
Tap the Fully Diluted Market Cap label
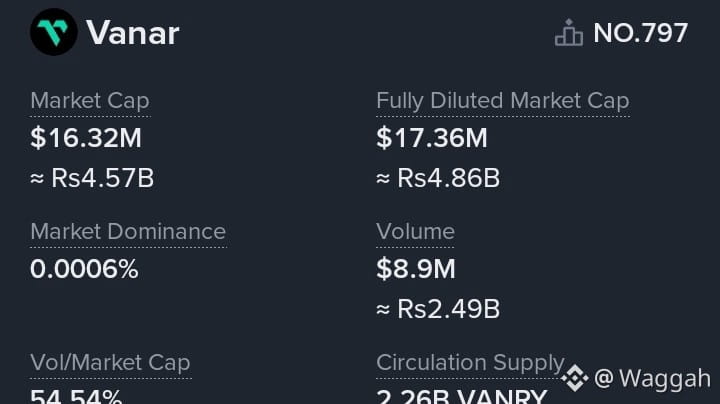502,101
